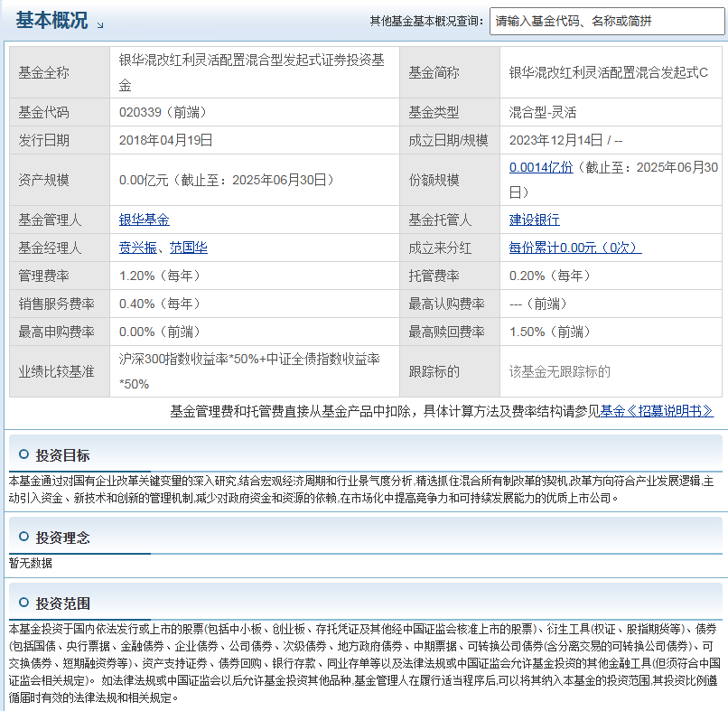Click the 成立日期/规模 label cell
Viewport: 728px width, 711px height.
pyautogui.click(x=450, y=140)
